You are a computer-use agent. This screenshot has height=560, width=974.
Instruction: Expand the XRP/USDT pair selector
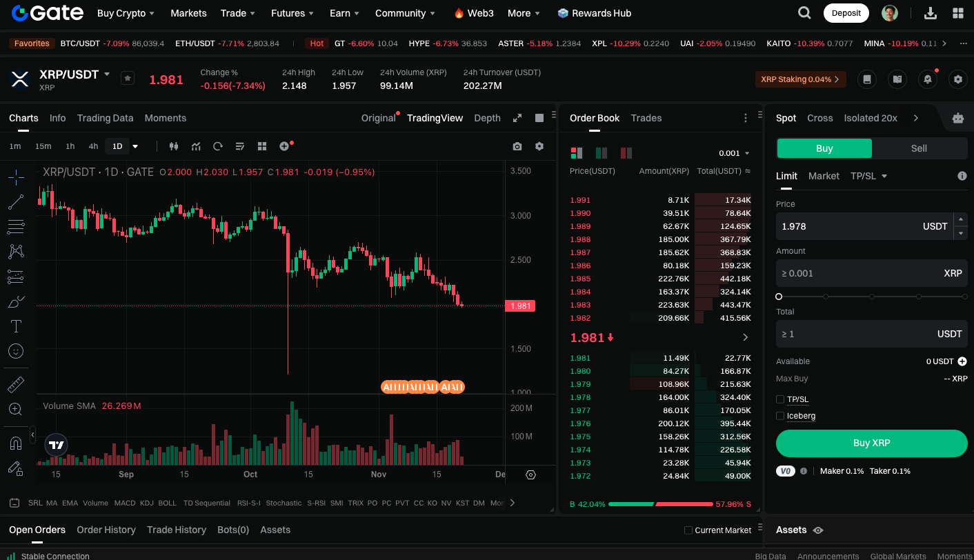pos(107,74)
